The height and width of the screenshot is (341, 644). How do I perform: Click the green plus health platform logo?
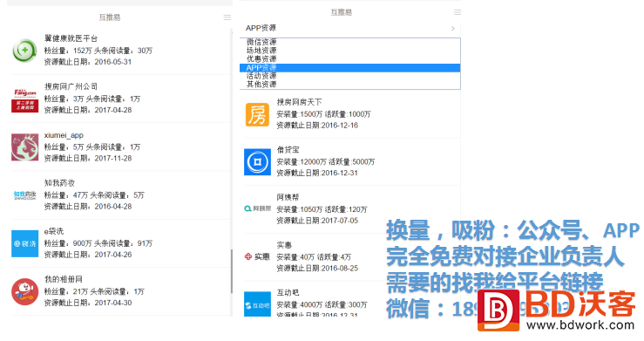(x=24, y=50)
